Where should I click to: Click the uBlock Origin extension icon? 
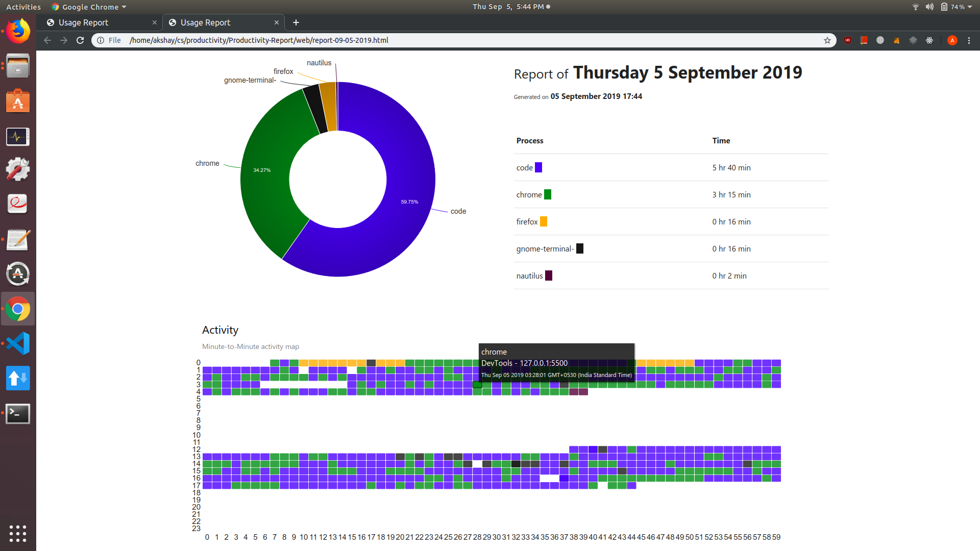click(848, 40)
